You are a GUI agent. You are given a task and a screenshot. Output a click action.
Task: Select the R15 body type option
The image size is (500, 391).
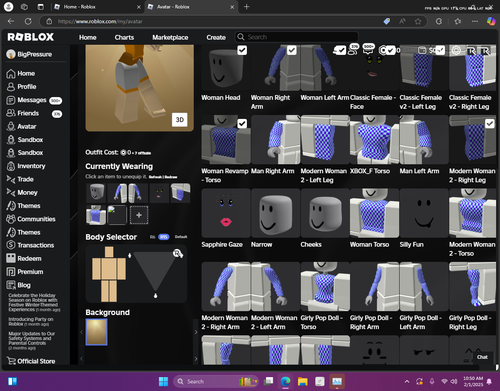pyautogui.click(x=163, y=237)
